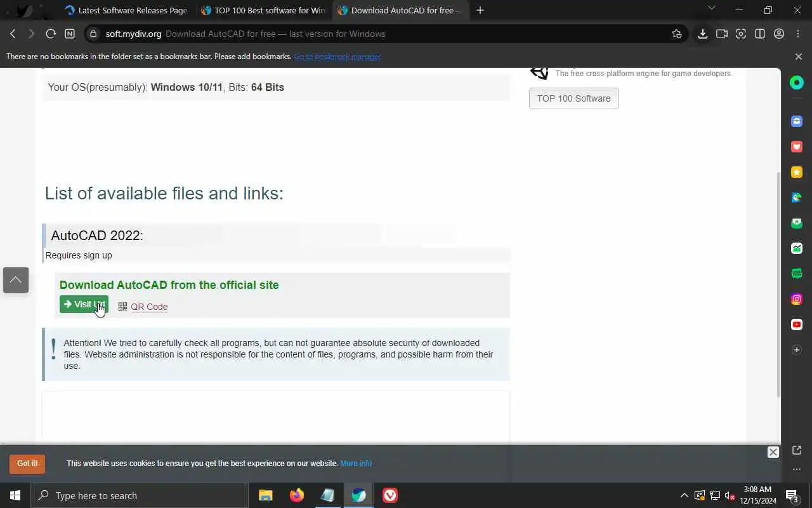Click the taskbar volume speaker icon
Viewport: 812px width, 508px height.
(730, 495)
